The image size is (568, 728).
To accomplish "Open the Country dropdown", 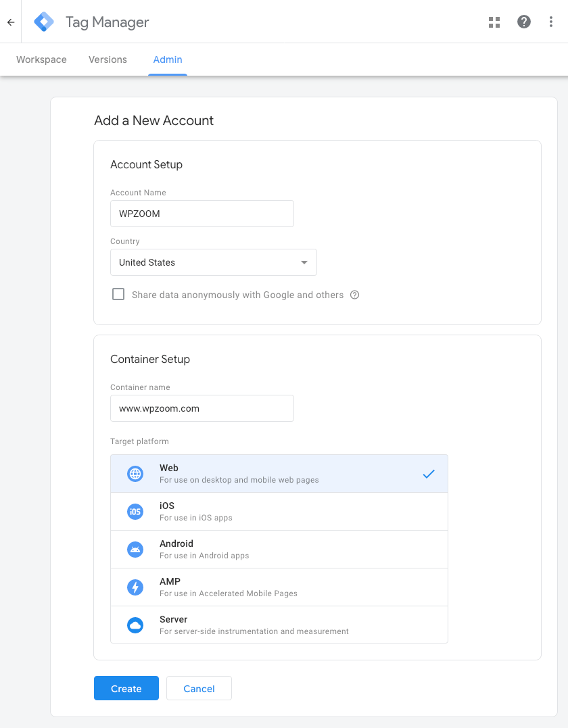I will (x=214, y=262).
